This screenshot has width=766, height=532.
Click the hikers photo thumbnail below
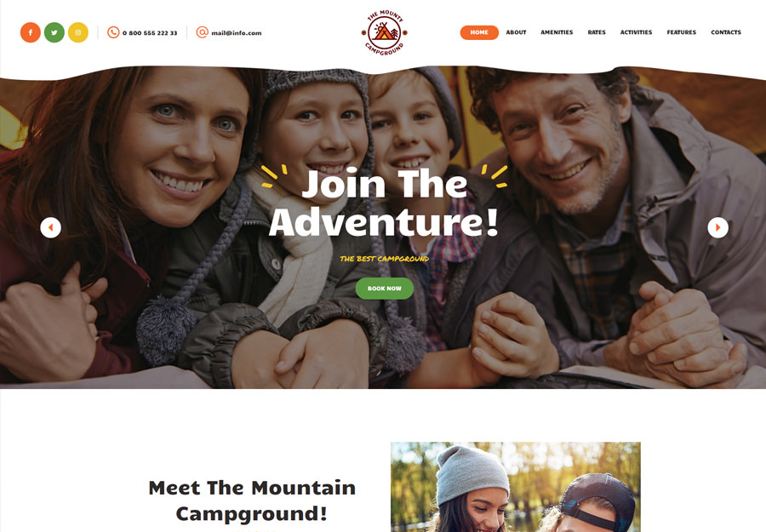tap(516, 487)
